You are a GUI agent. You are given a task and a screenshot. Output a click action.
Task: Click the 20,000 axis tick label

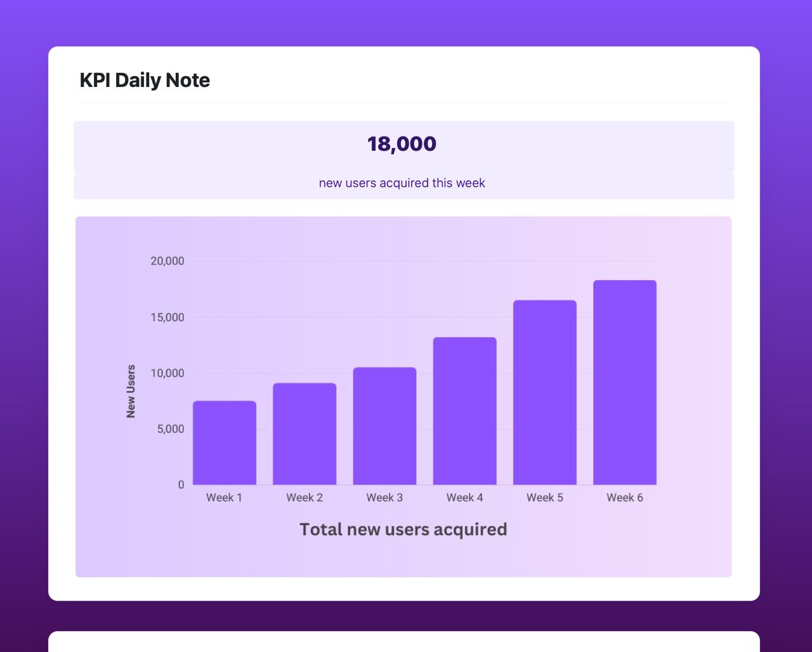coord(168,261)
